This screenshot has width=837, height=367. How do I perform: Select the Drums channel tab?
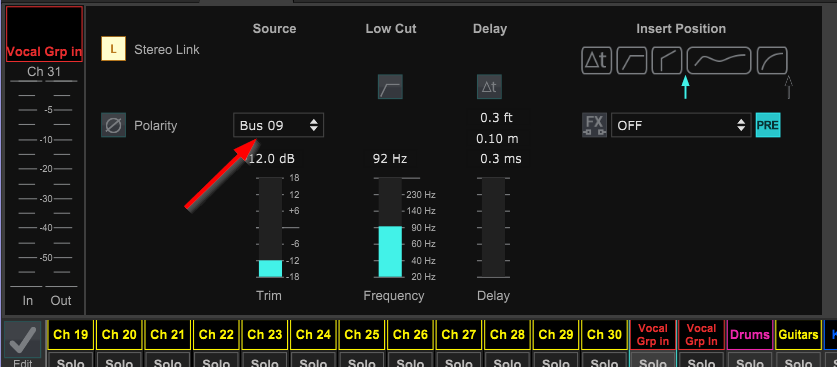click(x=749, y=335)
